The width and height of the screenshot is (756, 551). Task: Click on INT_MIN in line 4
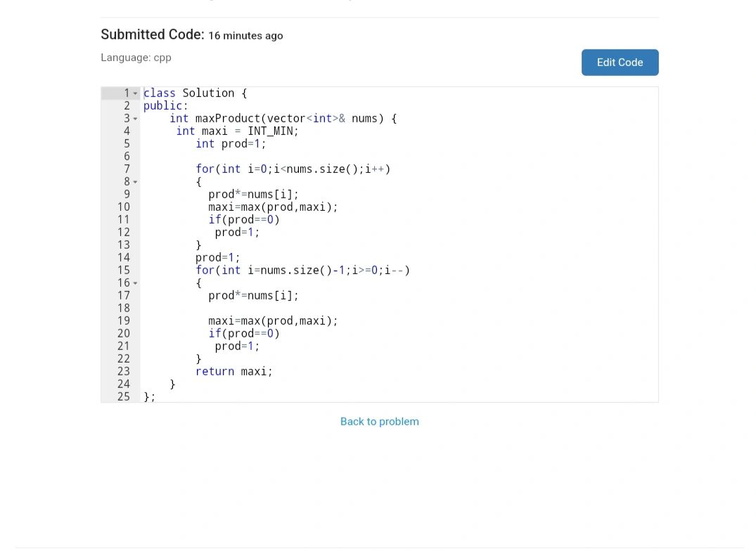pos(273,131)
